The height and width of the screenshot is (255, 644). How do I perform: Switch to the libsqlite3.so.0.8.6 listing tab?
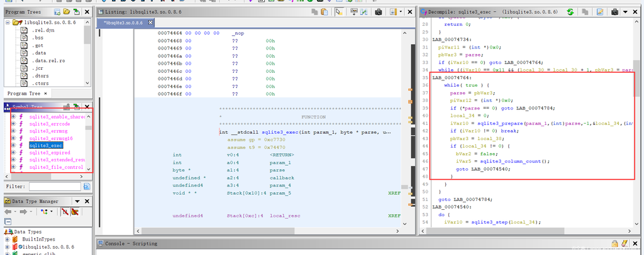123,23
